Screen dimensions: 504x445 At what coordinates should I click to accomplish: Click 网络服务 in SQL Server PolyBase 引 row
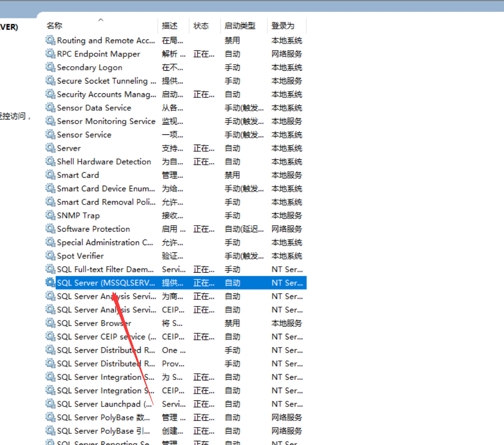tap(287, 431)
